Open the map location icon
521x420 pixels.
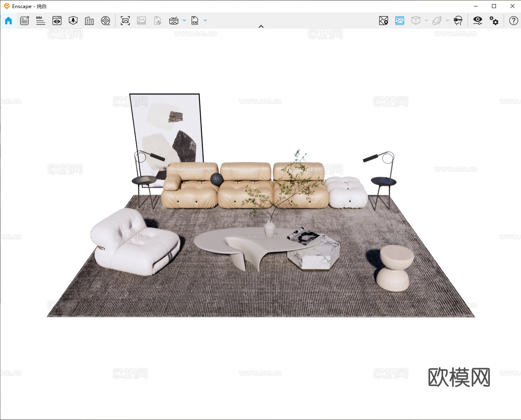click(384, 21)
